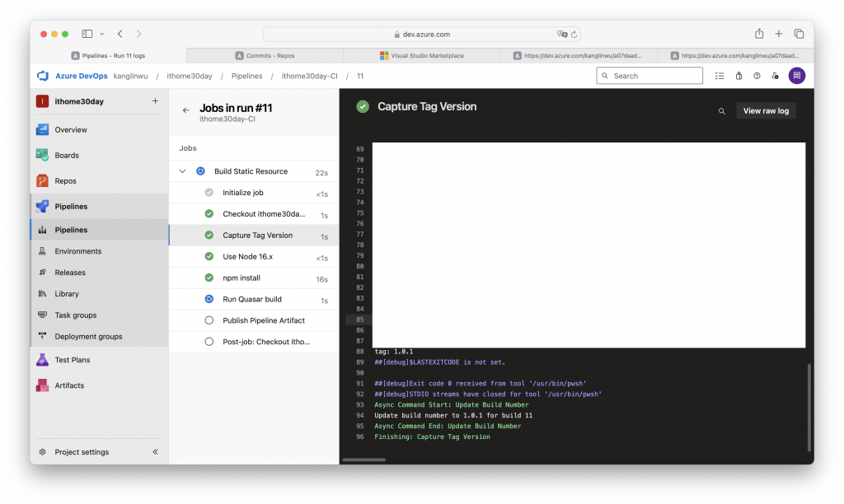Image resolution: width=844 pixels, height=504 pixels.
Task: Open the user settings icon
Action: (775, 76)
